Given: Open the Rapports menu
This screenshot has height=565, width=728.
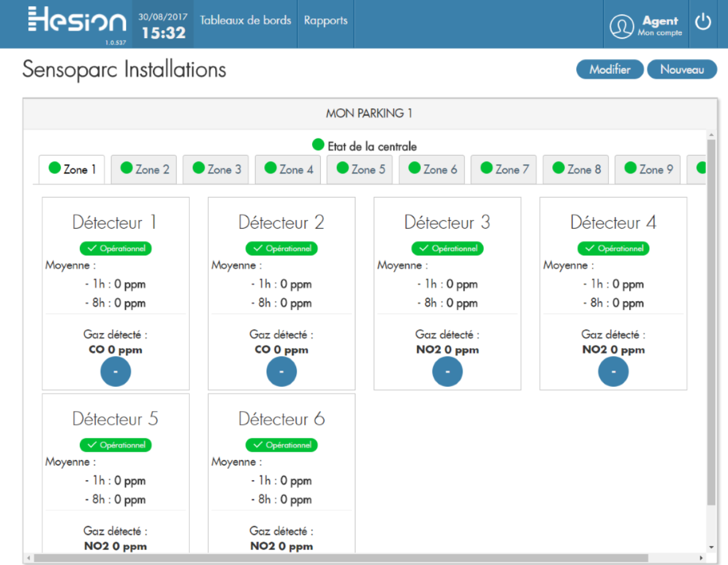Looking at the screenshot, I should click(326, 20).
